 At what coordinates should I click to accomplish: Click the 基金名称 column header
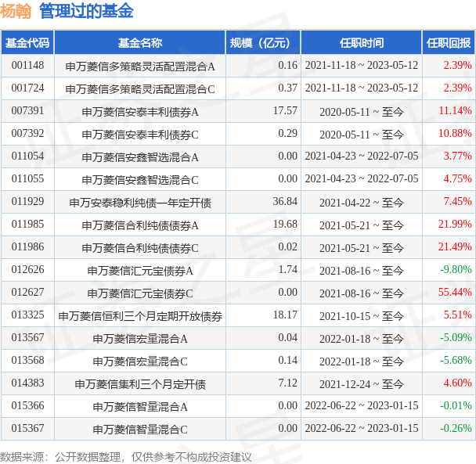(x=140, y=43)
